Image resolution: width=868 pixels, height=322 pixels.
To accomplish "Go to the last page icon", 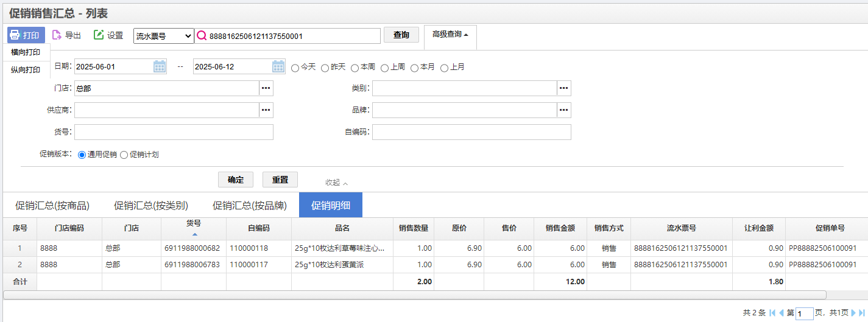I will [862, 313].
